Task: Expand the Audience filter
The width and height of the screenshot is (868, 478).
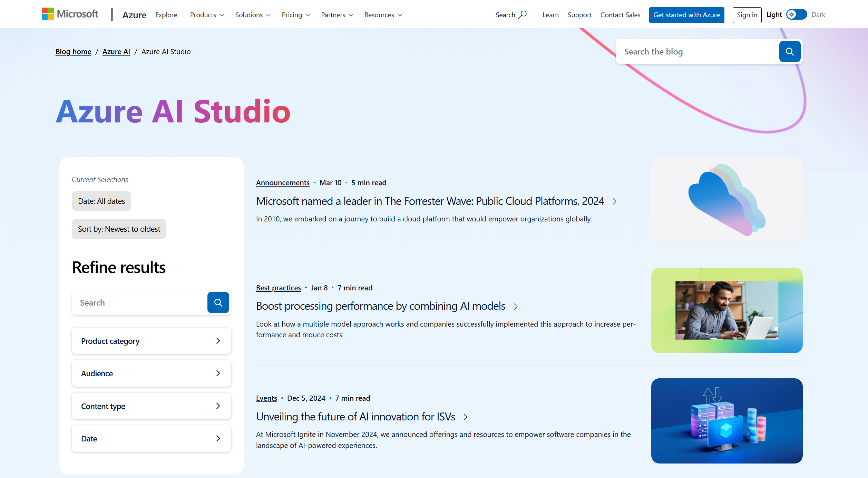Action: [151, 374]
